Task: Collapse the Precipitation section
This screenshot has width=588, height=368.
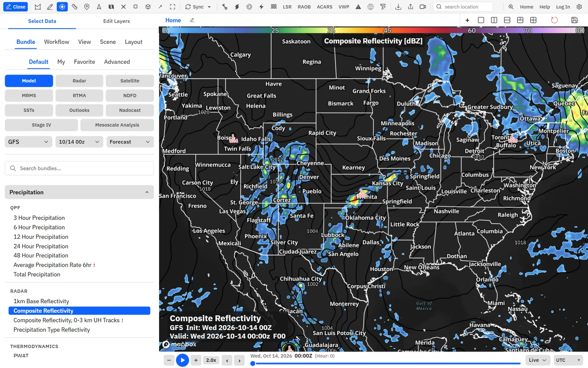Action: 79,192
